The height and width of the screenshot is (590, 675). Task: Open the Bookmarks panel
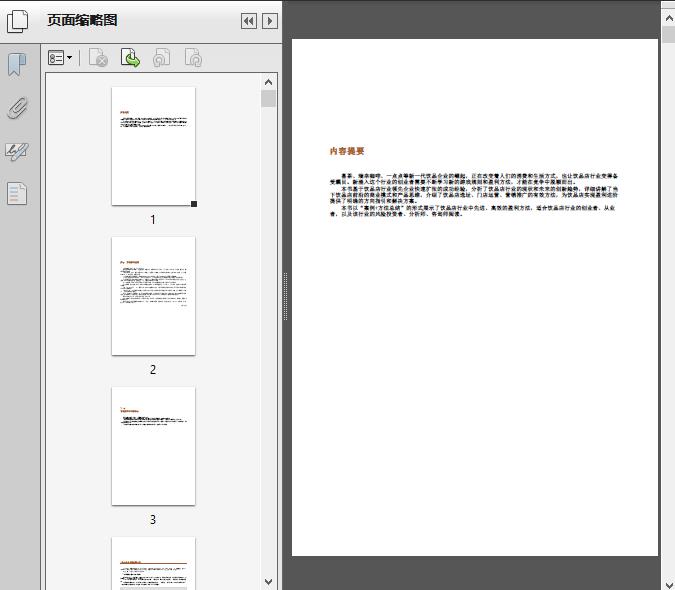pyautogui.click(x=17, y=65)
